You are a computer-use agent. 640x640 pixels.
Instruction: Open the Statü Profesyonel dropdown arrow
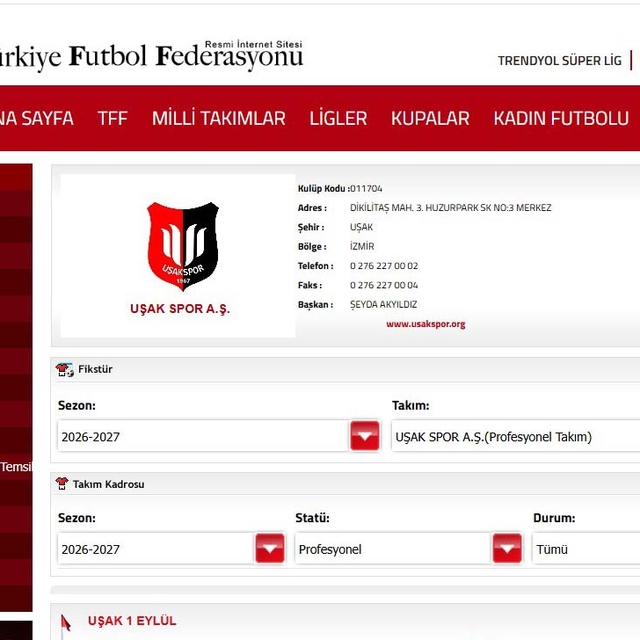507,549
